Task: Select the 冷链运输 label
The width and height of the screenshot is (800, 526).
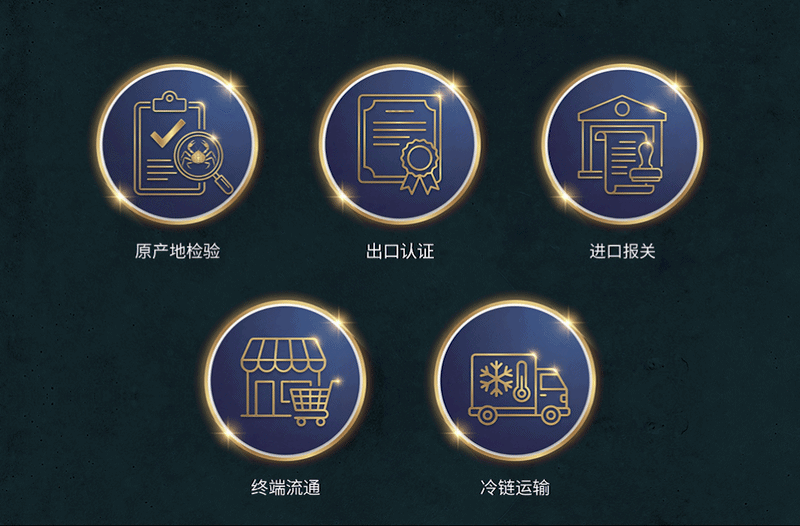Action: 515,487
